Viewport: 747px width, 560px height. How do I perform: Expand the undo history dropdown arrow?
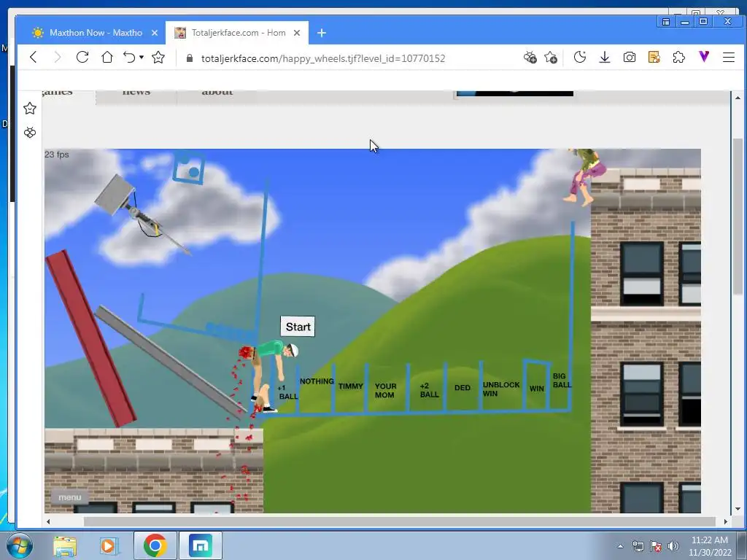[x=142, y=57]
